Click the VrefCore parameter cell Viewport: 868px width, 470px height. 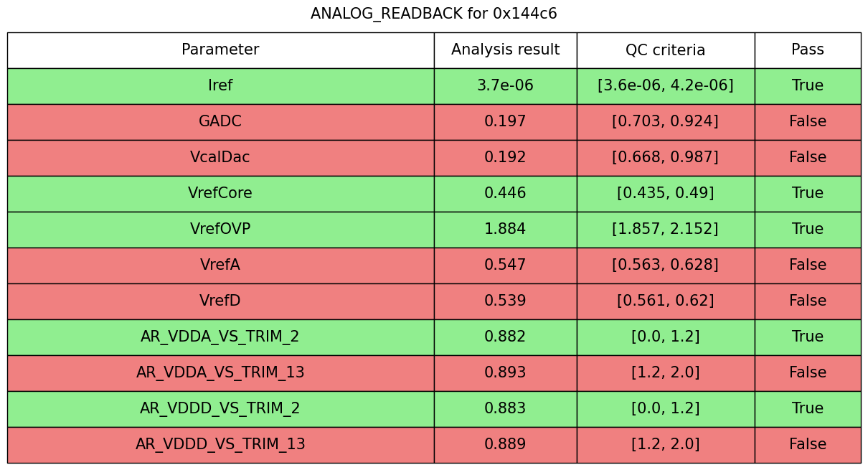(x=220, y=194)
